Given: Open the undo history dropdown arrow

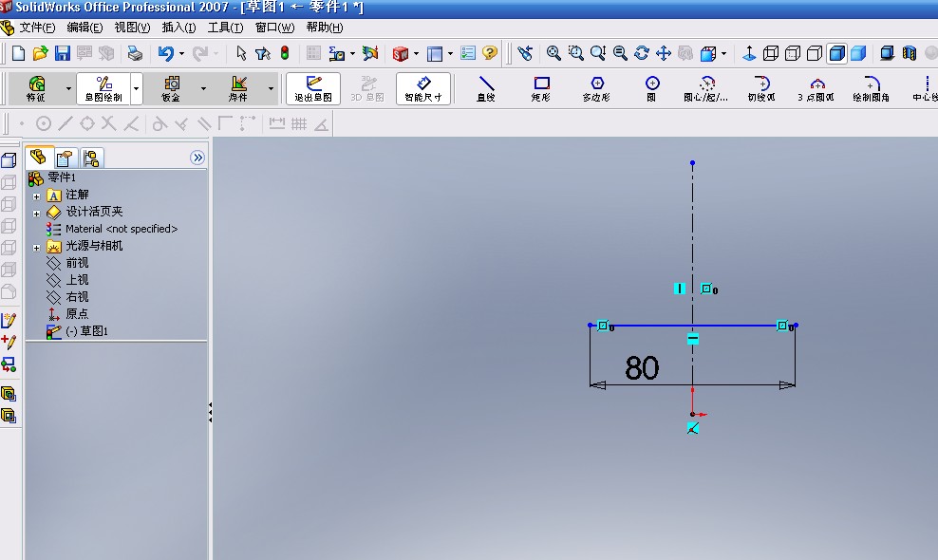Looking at the screenshot, I should (181, 54).
